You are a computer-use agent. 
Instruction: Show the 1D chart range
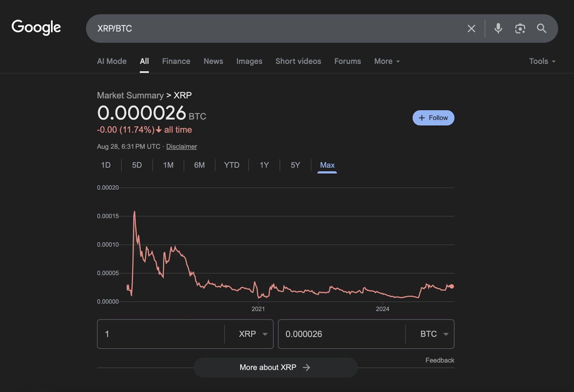(x=106, y=165)
